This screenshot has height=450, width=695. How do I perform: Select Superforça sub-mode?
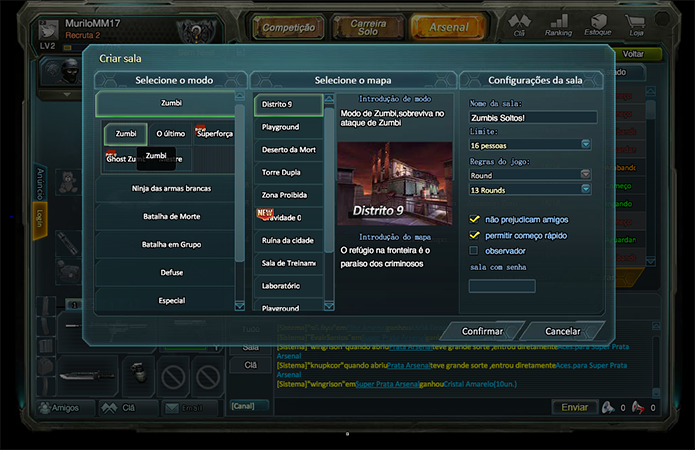(215, 133)
